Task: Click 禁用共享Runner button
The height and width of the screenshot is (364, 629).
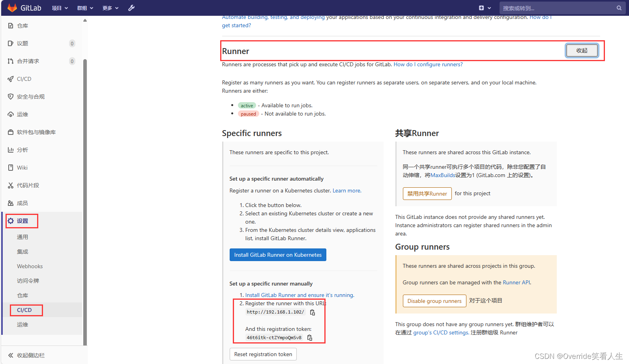Action: [x=427, y=194]
